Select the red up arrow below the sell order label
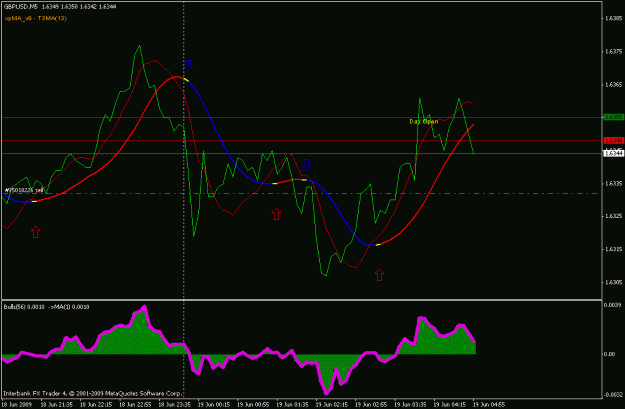 click(35, 232)
